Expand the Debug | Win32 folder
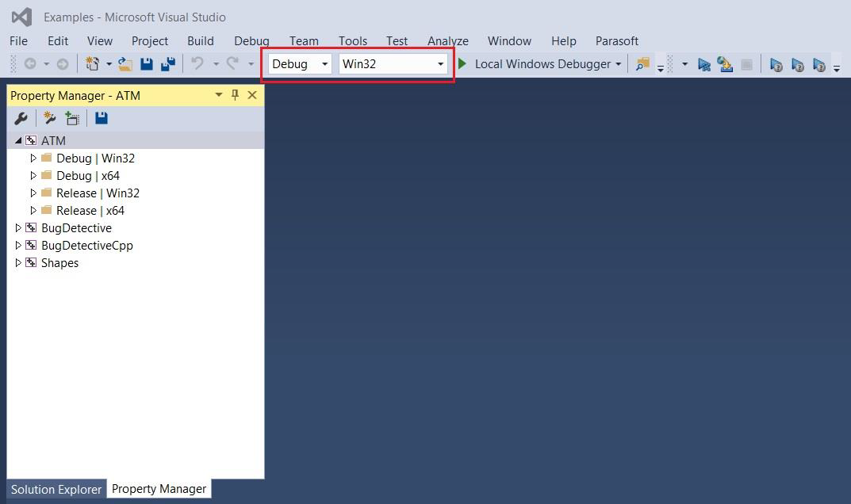The height and width of the screenshot is (504, 851). 33,158
